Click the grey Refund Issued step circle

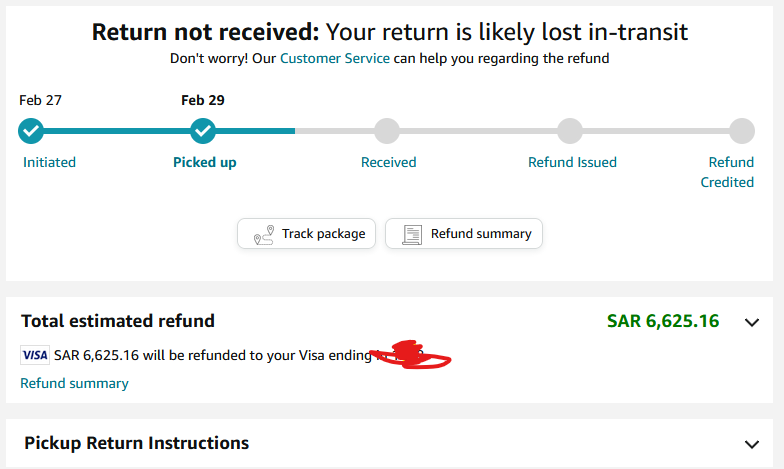click(570, 131)
